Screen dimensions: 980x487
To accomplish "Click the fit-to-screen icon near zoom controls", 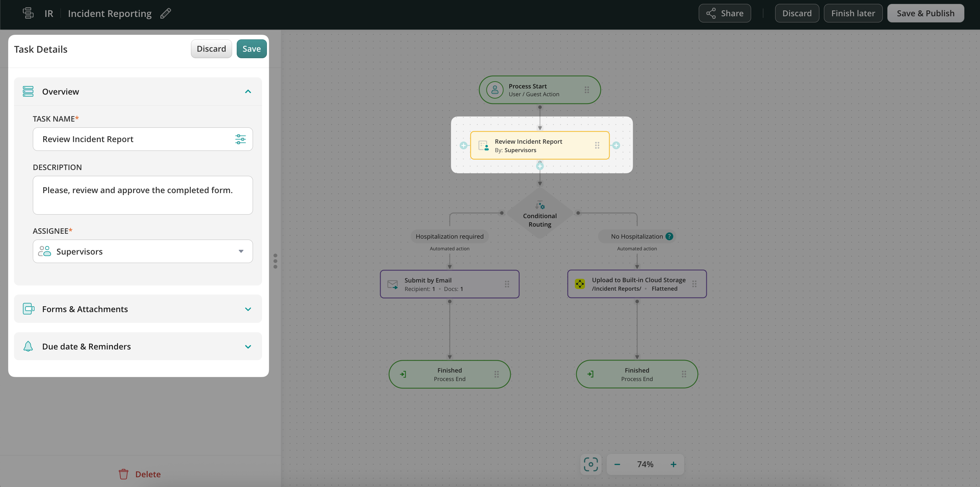I will click(x=591, y=464).
